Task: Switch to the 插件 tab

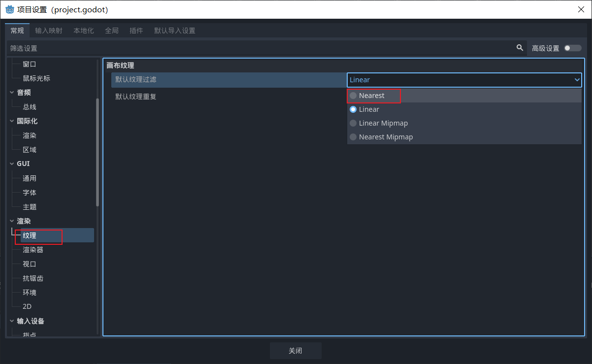Action: coord(136,31)
